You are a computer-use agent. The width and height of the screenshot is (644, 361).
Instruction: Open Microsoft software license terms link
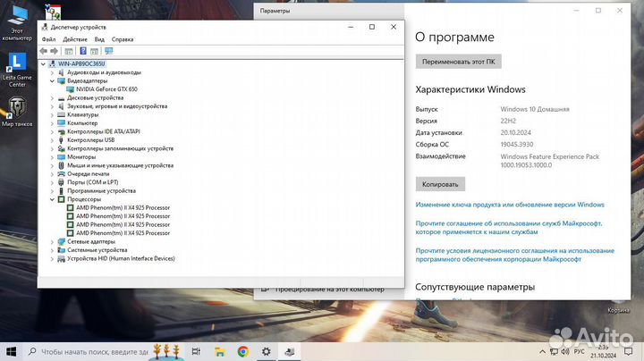(514, 255)
